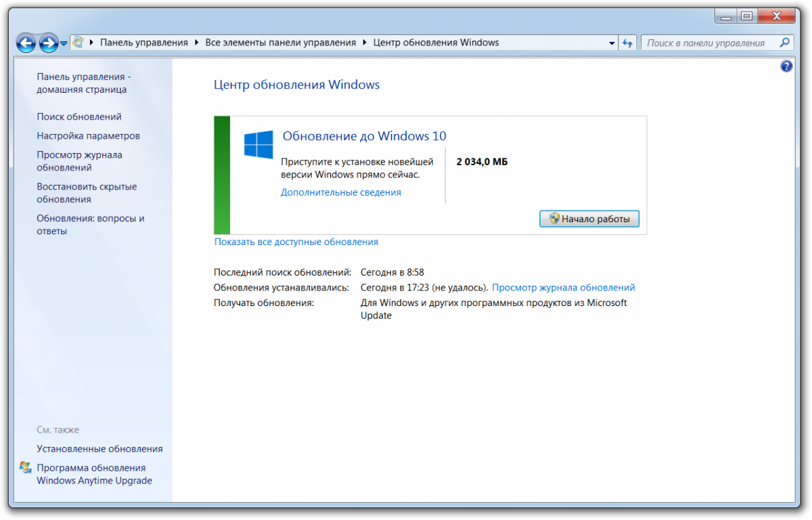Click the search magnifier icon
The width and height of the screenshot is (812, 520).
coord(785,42)
